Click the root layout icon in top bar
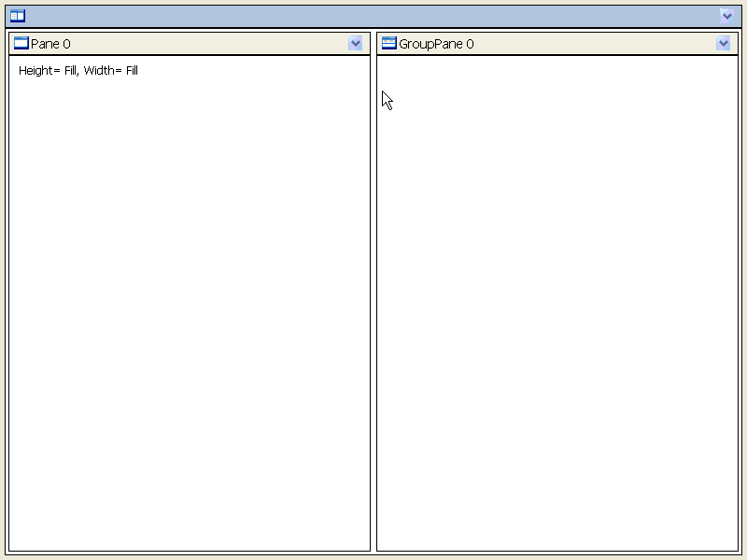The height and width of the screenshot is (560, 747). (x=17, y=16)
